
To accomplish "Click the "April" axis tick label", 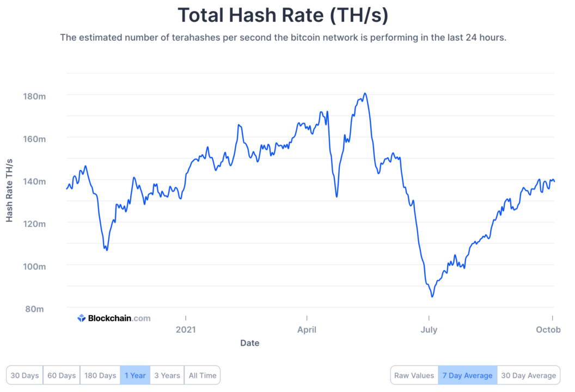I will (307, 329).
